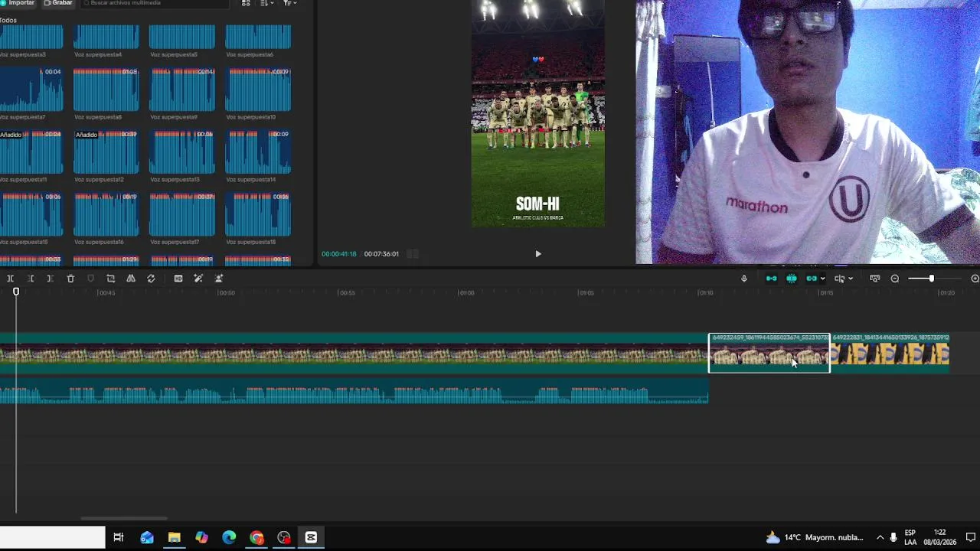Toggle clip linkage on timeline
The height and width of the screenshot is (551, 980).
(x=811, y=279)
